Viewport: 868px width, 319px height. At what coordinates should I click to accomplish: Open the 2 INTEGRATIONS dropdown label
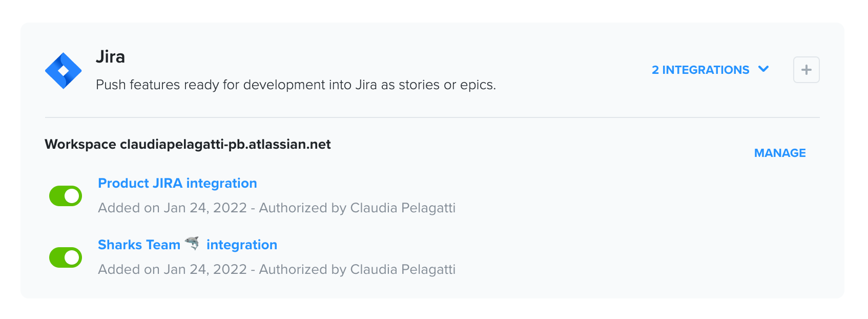coord(700,70)
